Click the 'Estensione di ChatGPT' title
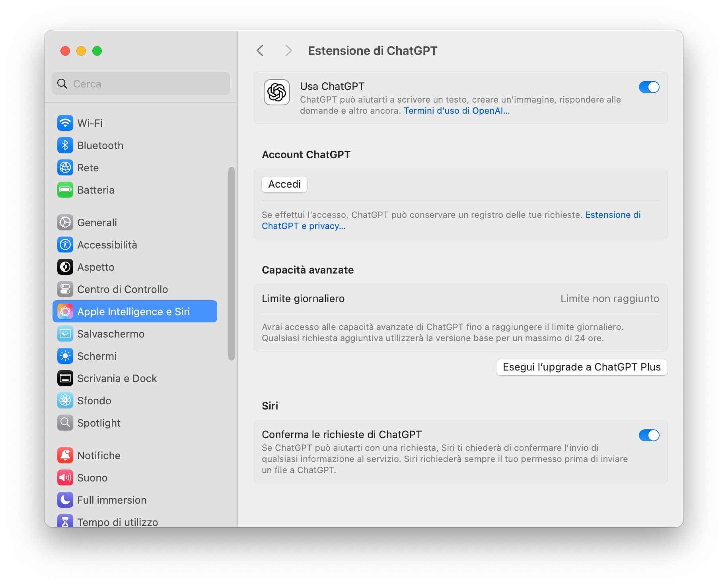This screenshot has width=728, height=586. [373, 51]
